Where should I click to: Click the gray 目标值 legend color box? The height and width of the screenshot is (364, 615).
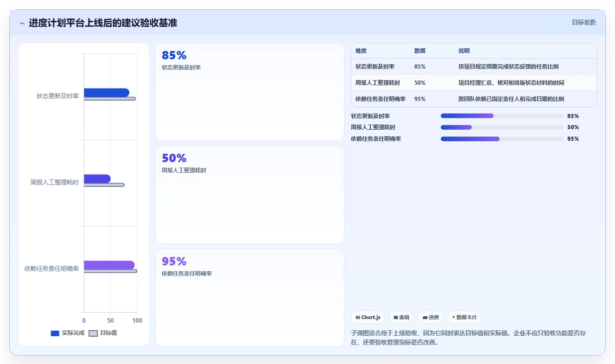[93, 333]
